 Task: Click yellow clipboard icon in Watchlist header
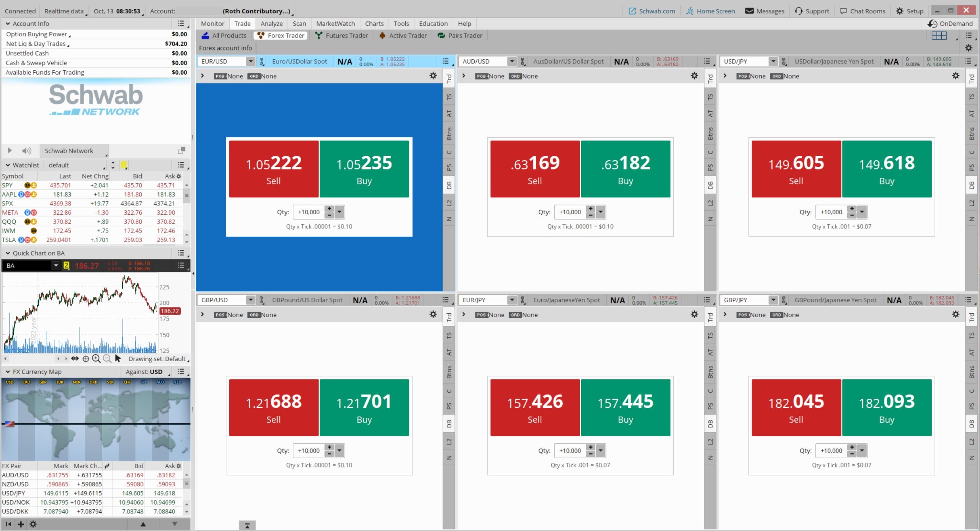tap(124, 165)
